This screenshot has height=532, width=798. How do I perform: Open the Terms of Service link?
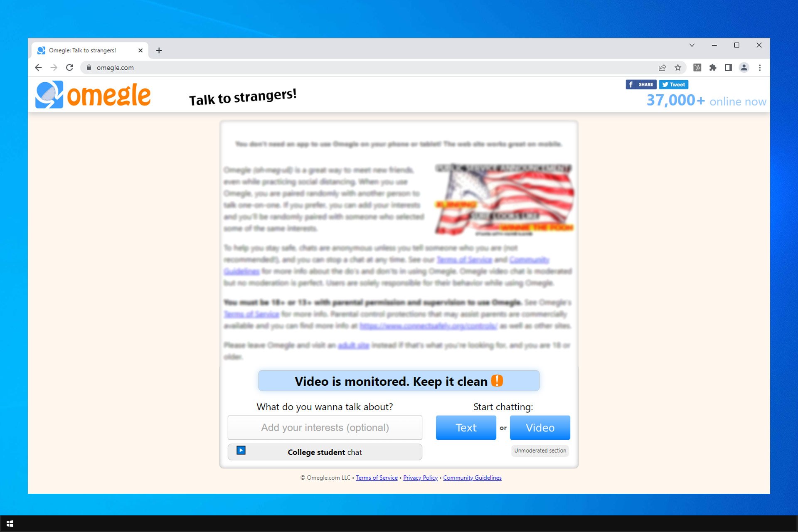[377, 477]
